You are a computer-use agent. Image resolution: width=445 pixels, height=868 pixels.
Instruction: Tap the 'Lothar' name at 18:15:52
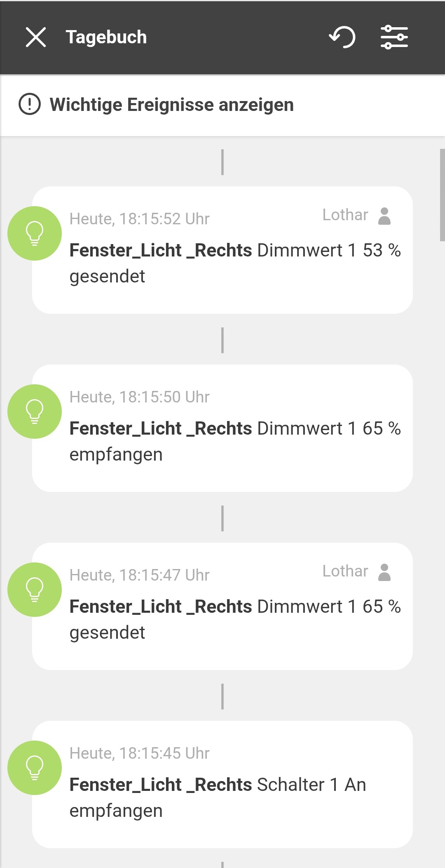(345, 215)
